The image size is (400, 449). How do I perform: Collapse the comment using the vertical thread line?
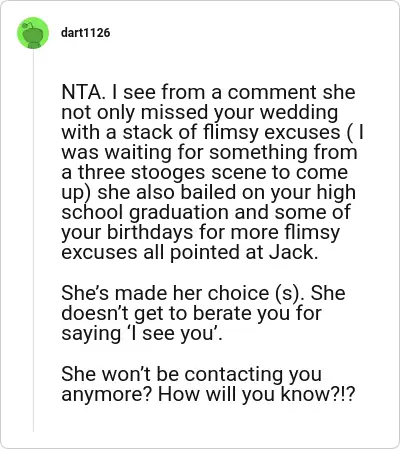pyautogui.click(x=33, y=241)
